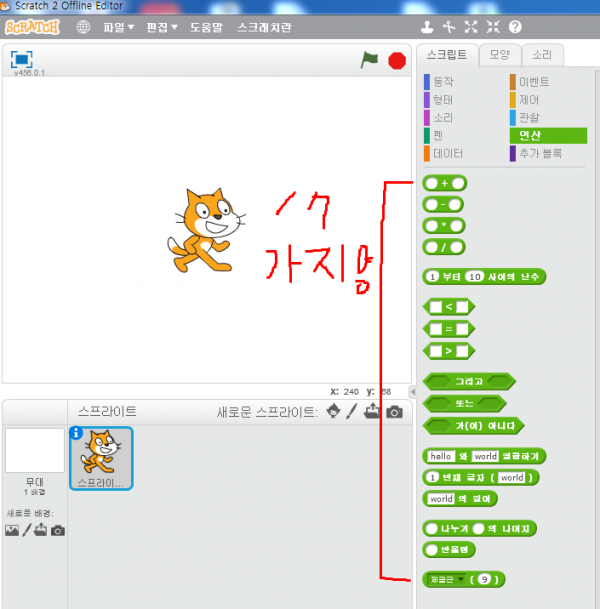Click the addition (+) operator block
The width and height of the screenshot is (600, 609).
[445, 183]
